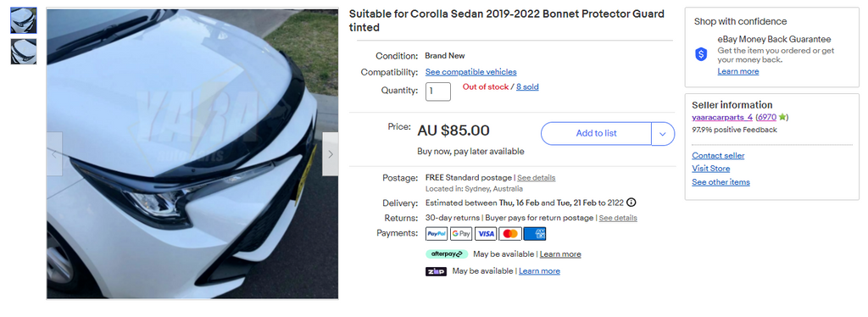Image resolution: width=868 pixels, height=317 pixels.
Task: Select the second product thumbnail
Action: point(24,52)
